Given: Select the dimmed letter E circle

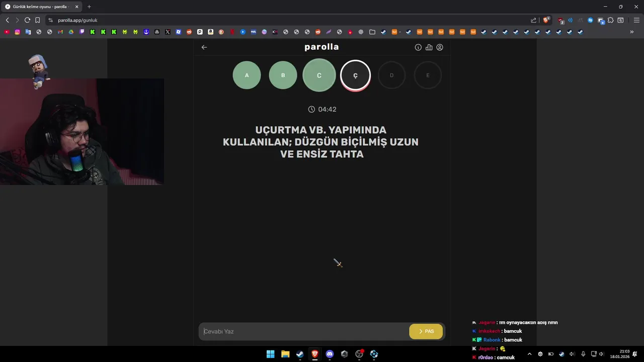Looking at the screenshot, I should [428, 75].
